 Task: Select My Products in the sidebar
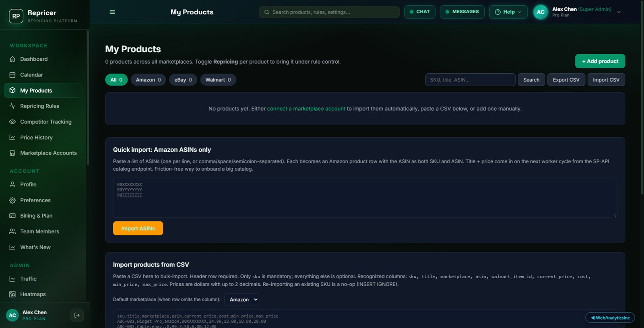[43, 91]
